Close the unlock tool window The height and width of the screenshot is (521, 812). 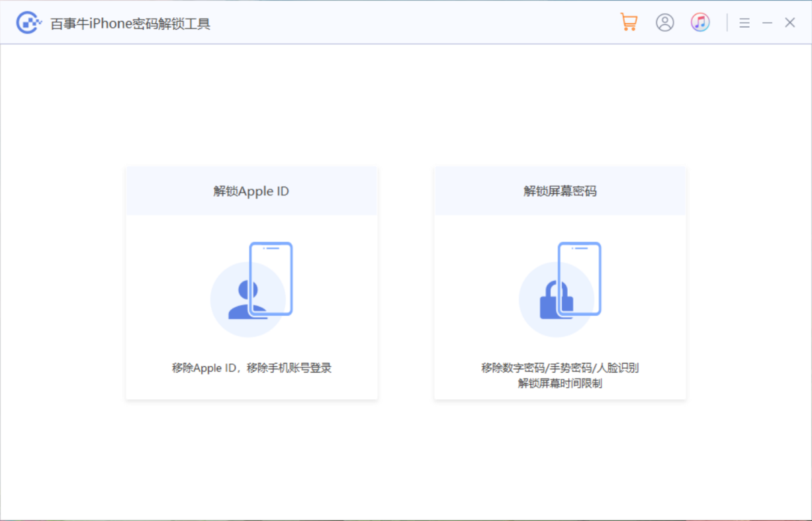tap(790, 23)
